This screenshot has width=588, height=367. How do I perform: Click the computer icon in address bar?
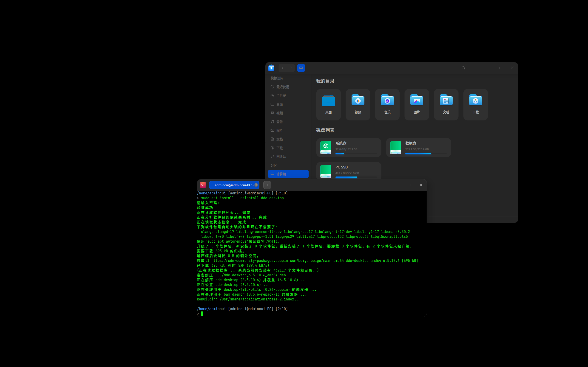[x=301, y=68]
